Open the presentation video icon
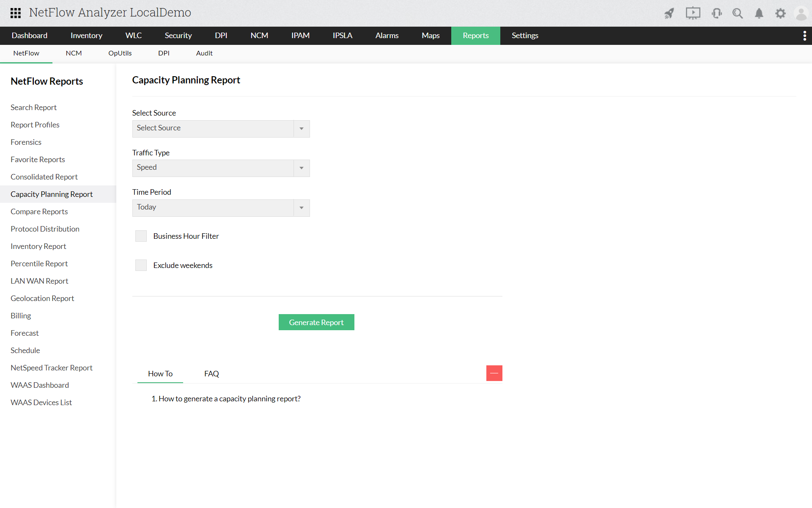Image resolution: width=812 pixels, height=508 pixels. pos(693,13)
